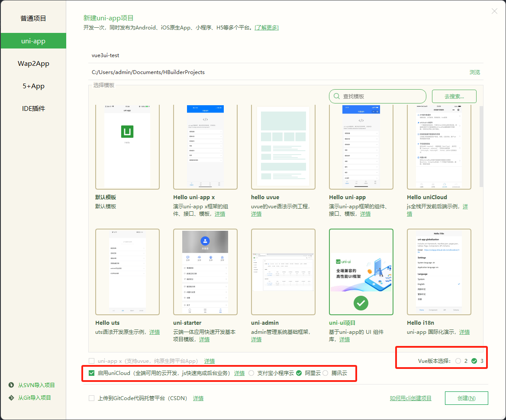
Task: Click 从SVN导入项目 link
Action: [x=36, y=385]
